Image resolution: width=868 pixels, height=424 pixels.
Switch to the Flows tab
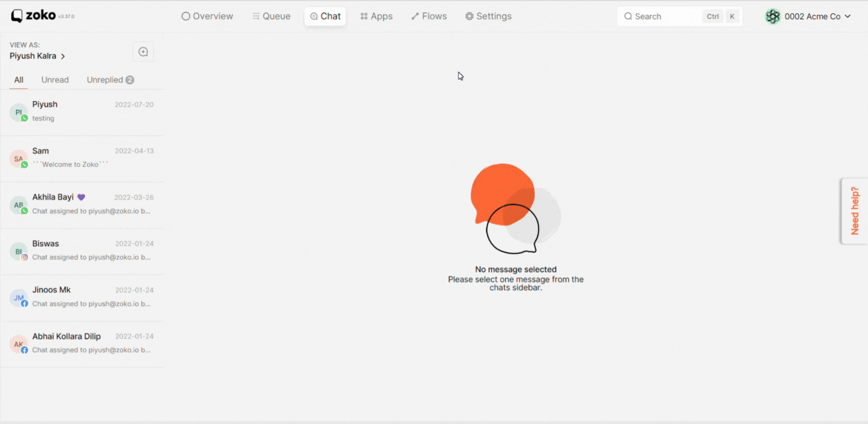click(x=429, y=16)
